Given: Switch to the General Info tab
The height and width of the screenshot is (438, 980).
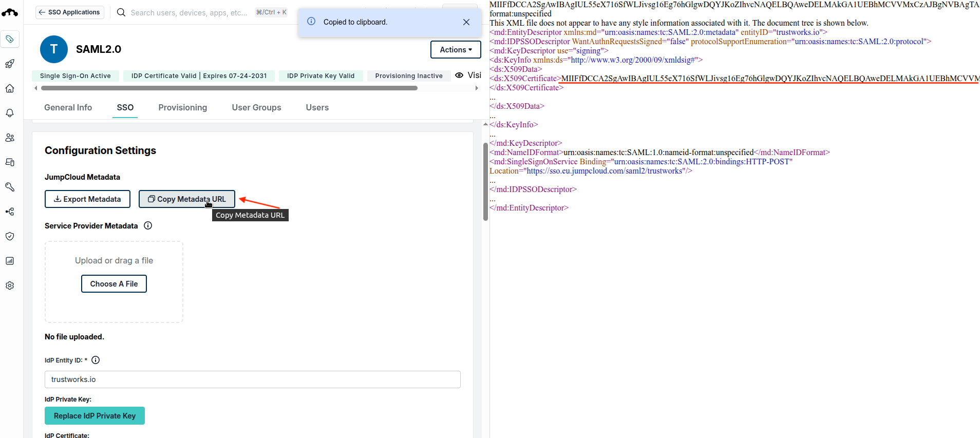Looking at the screenshot, I should (68, 107).
